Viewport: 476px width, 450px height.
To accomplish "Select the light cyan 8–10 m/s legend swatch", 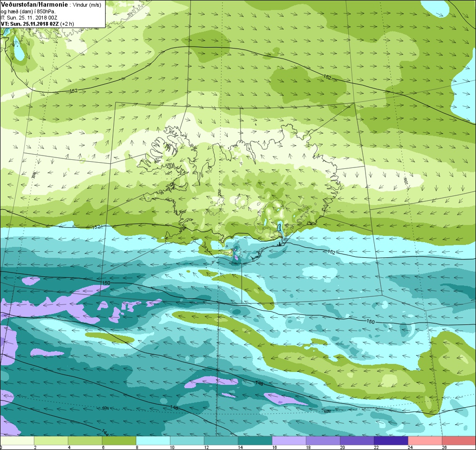I will [x=153, y=440].
